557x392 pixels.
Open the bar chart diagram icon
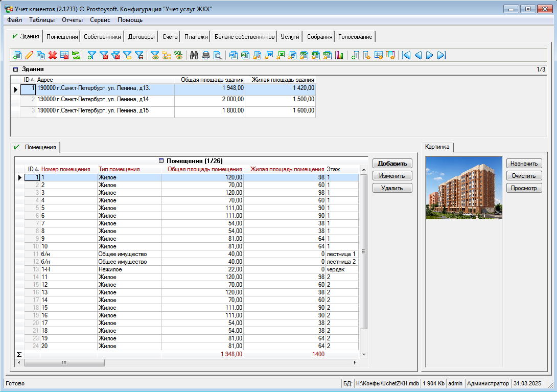coord(339,55)
